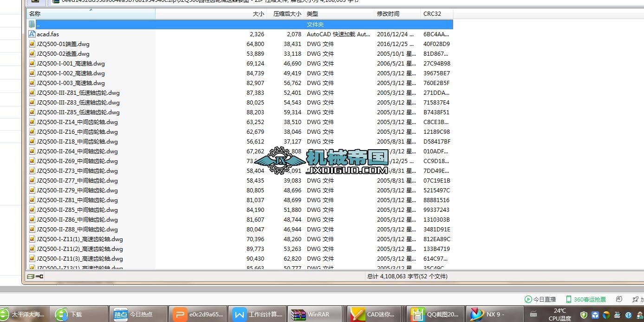
Task: Select the file JZQ500-II-Z86_中间轴齿轮.dwg
Action: click(x=77, y=219)
